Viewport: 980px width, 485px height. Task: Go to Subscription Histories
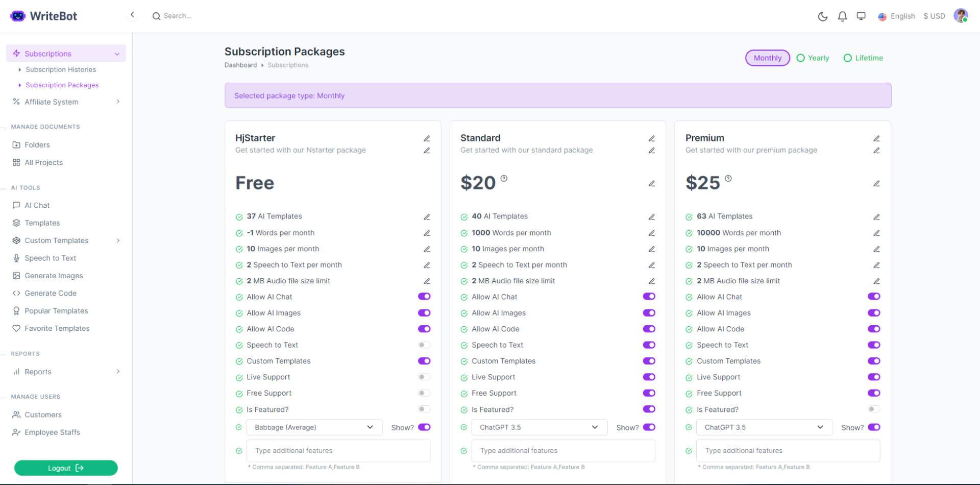pyautogui.click(x=61, y=69)
